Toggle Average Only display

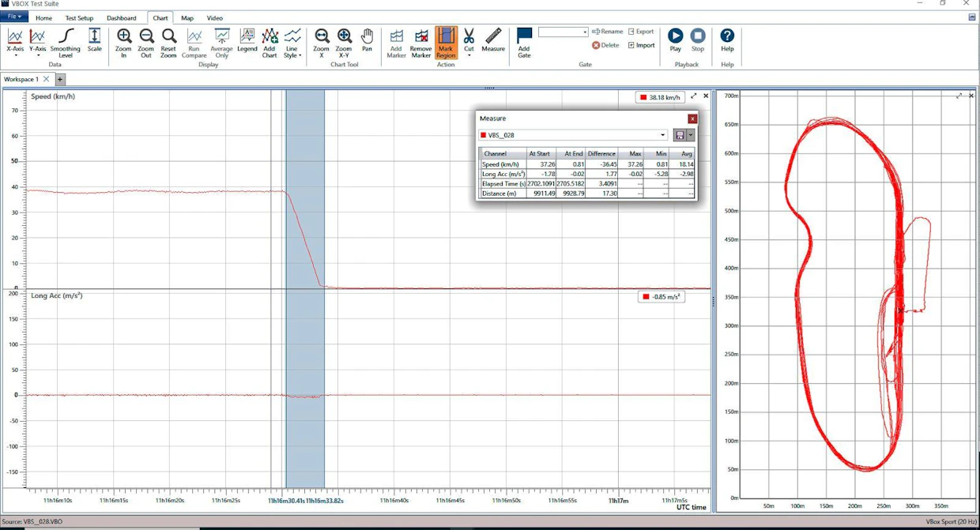[222, 43]
